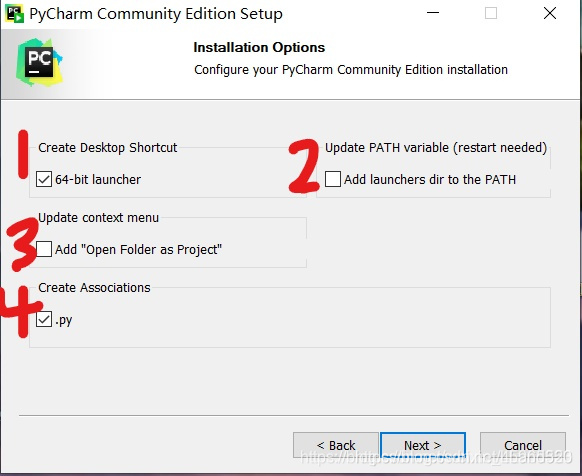Click the maximize window icon
Image resolution: width=582 pixels, height=476 pixels.
[491, 13]
